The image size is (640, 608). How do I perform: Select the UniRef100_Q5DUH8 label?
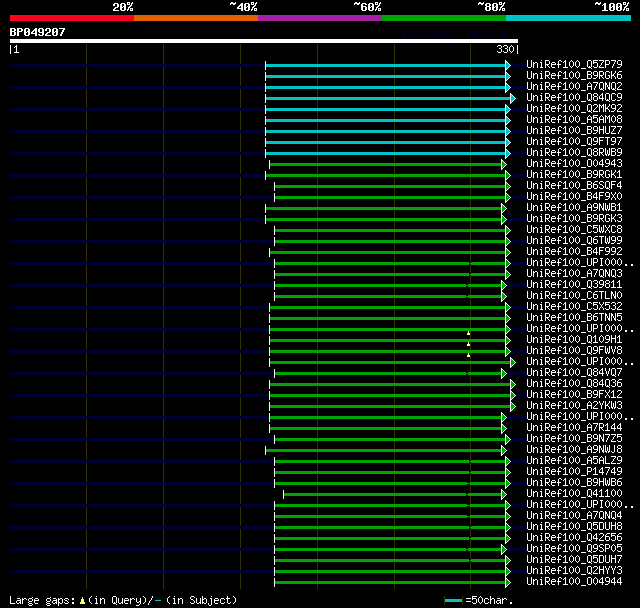point(574,527)
